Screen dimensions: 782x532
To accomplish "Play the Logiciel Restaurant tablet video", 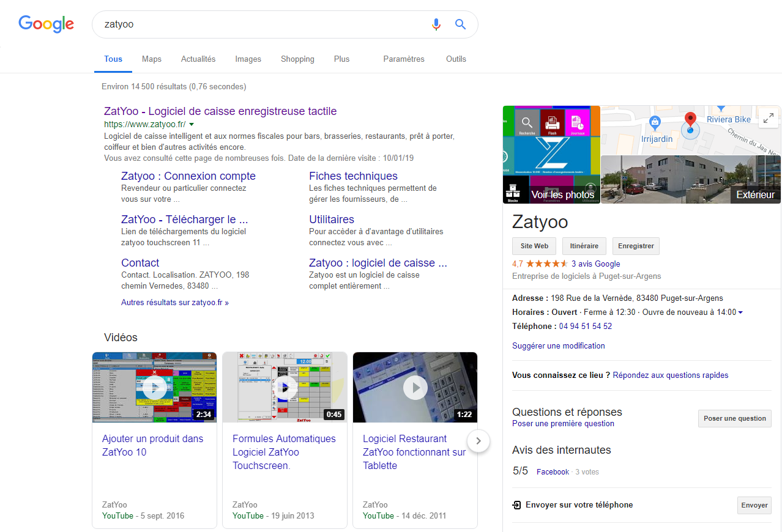I will point(415,387).
